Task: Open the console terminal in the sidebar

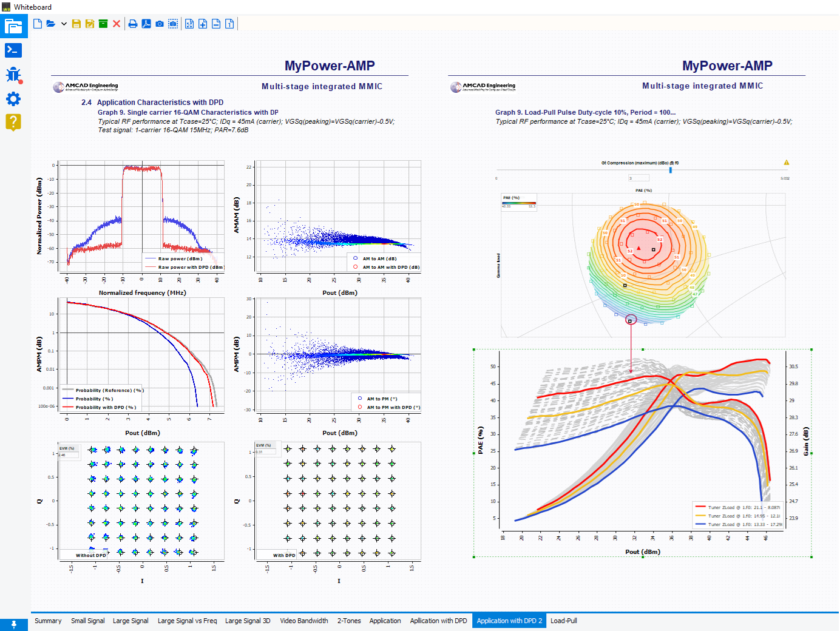Action: [x=13, y=50]
